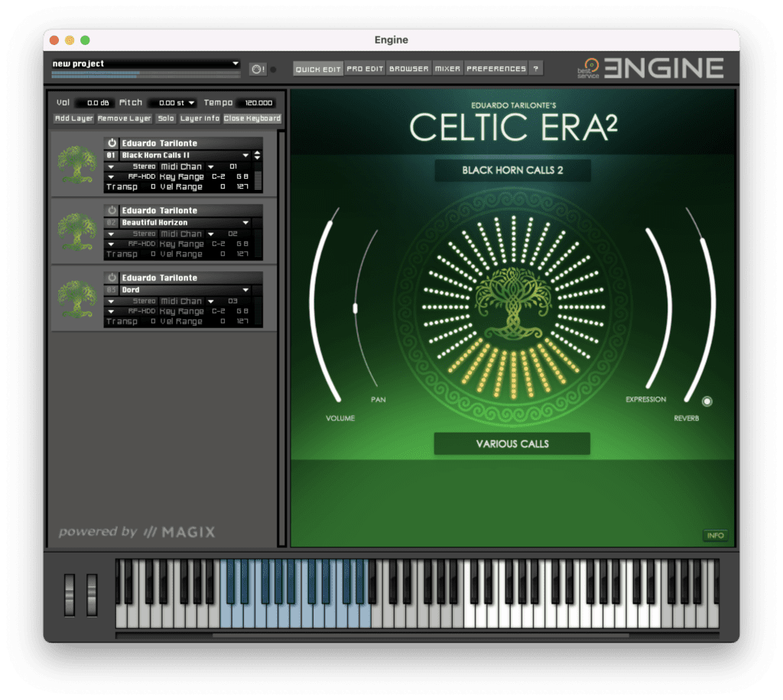Click the Various Calls articulation button

tap(512, 443)
